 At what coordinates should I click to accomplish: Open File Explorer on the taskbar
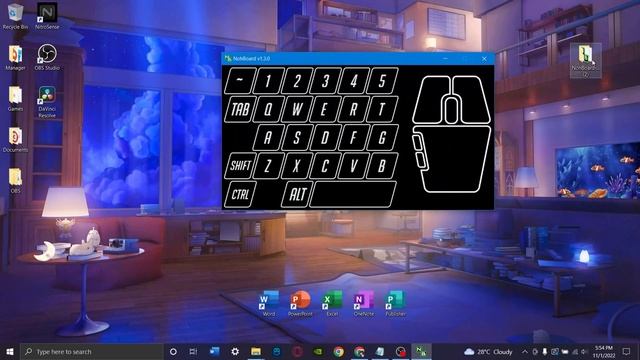pyautogui.click(x=256, y=351)
